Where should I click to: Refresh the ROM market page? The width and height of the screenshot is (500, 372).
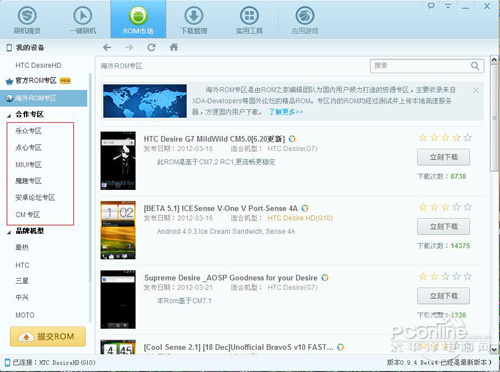[x=151, y=47]
